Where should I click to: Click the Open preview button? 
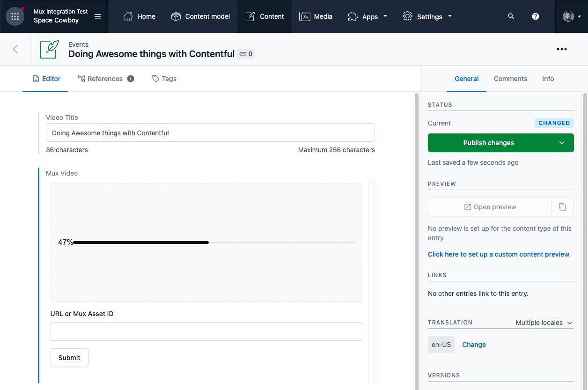point(490,207)
